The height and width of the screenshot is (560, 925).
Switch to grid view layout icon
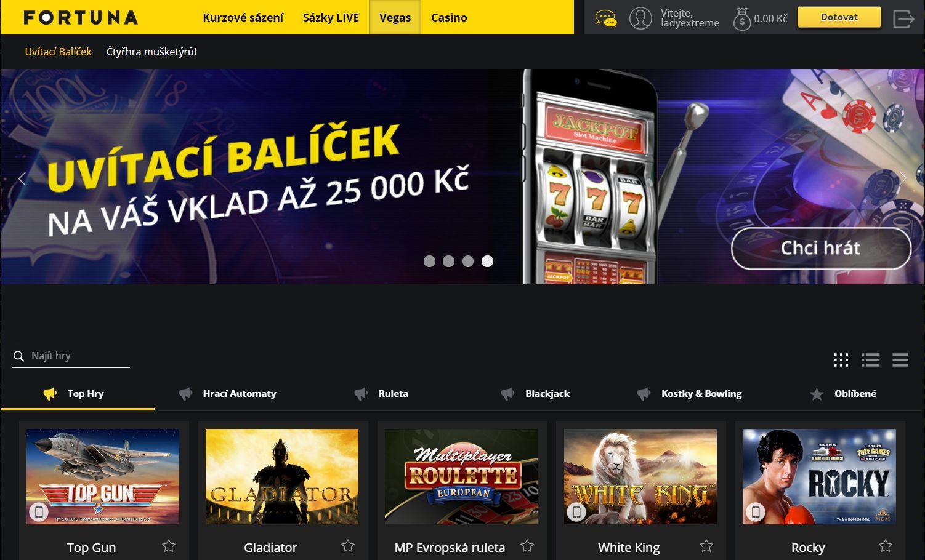[841, 360]
